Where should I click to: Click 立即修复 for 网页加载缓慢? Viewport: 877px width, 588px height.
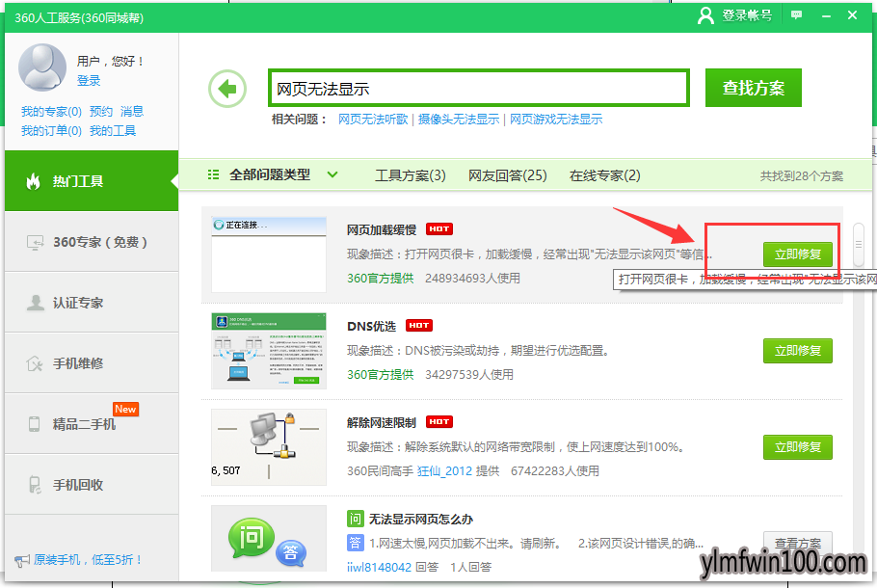(798, 254)
